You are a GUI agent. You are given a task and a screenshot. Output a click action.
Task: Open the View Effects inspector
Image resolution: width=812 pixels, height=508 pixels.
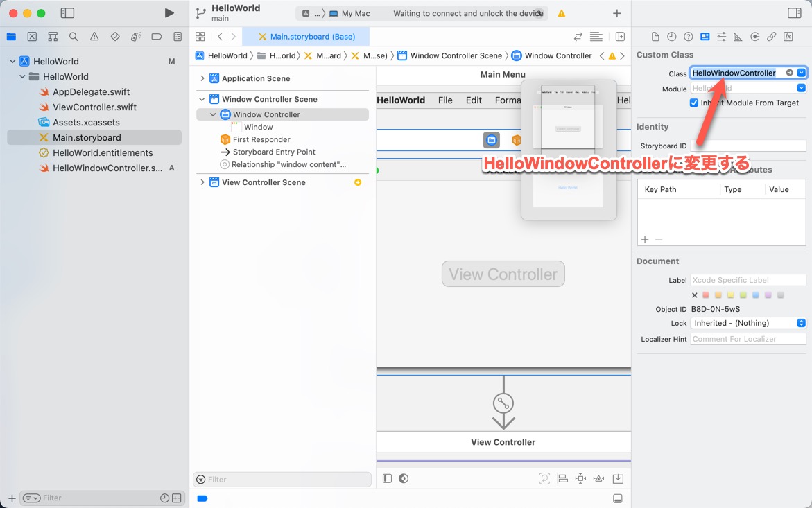pos(788,37)
